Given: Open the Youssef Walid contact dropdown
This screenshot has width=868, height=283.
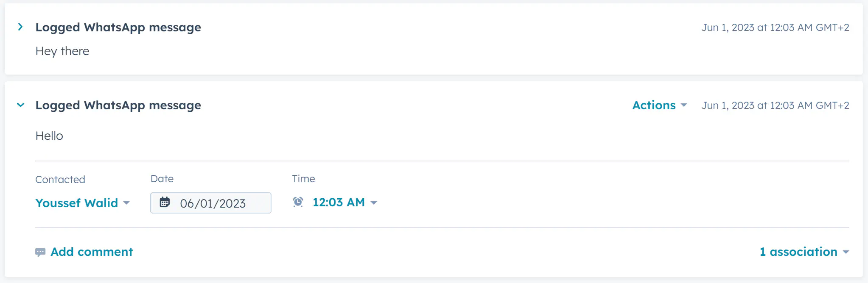Looking at the screenshot, I should pyautogui.click(x=82, y=203).
